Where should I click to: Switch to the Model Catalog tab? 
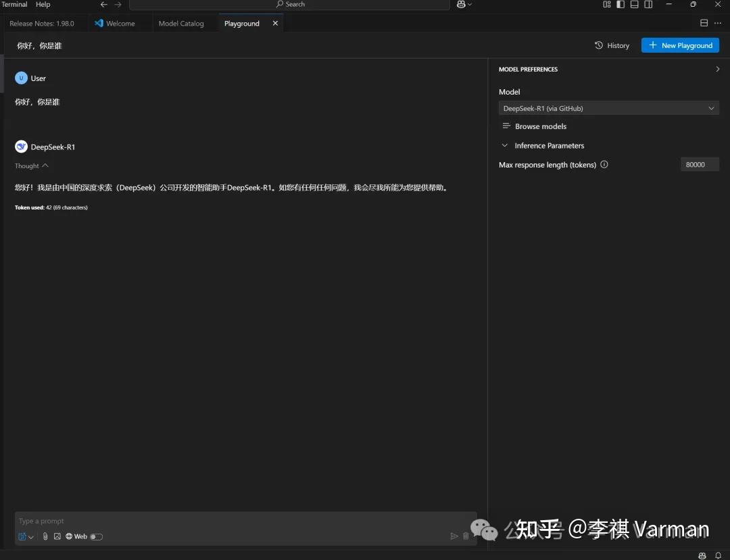pyautogui.click(x=181, y=23)
